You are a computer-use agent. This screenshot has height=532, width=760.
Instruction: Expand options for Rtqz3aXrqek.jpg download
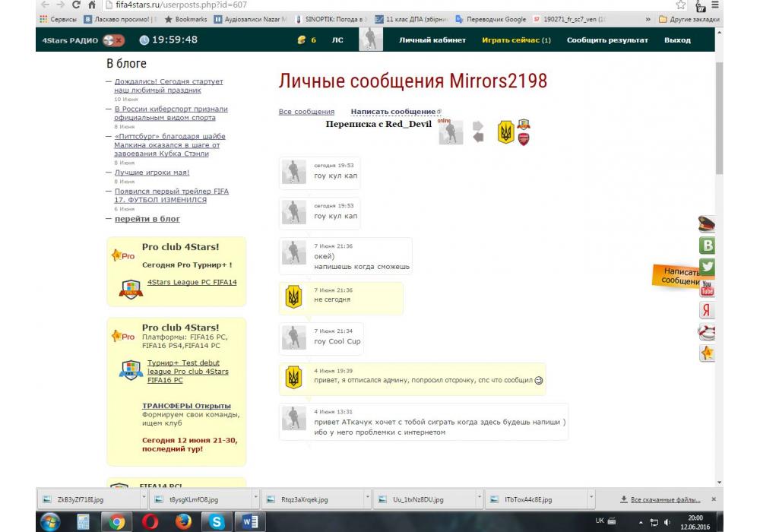pos(367,499)
